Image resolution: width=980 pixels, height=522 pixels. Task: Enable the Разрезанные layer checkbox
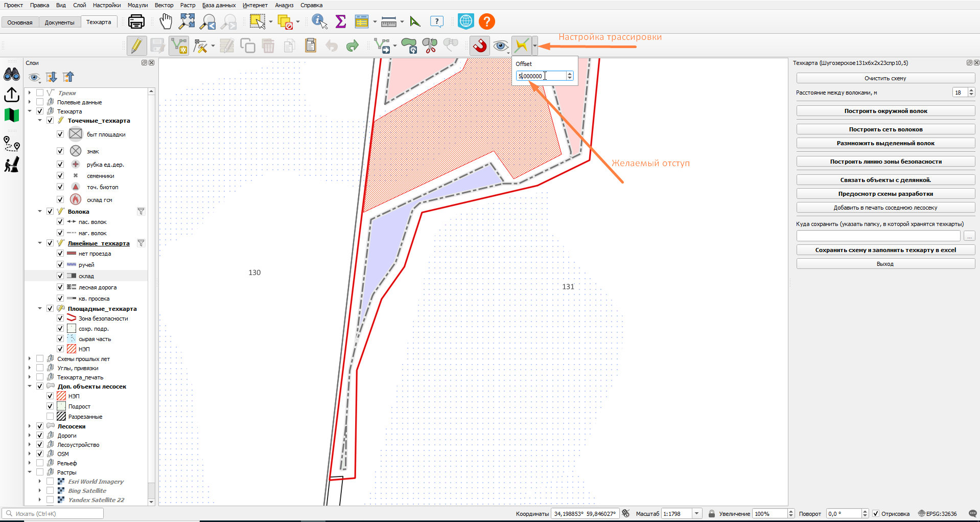pyautogui.click(x=50, y=416)
